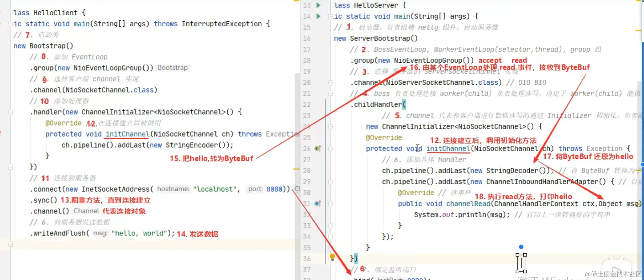Click InetSocketAddress in connect call

tap(116, 189)
